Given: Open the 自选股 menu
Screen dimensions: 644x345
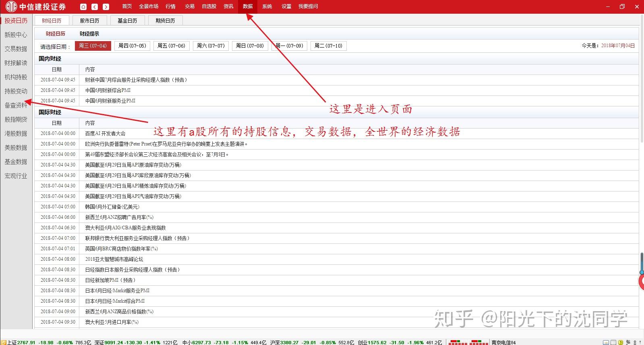Looking at the screenshot, I should click(x=209, y=6).
